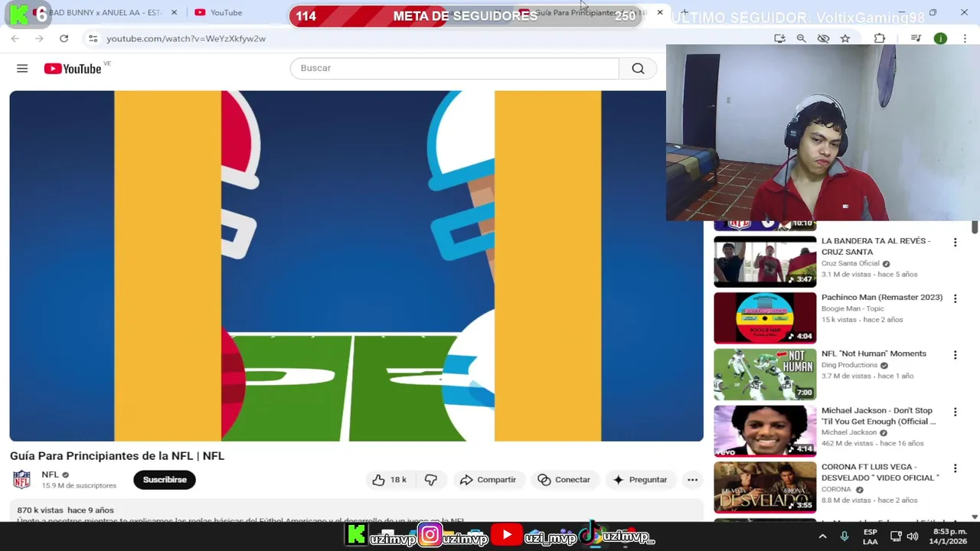Viewport: 980px width, 551px height.
Task: Click the sidebar scrollbar down arrow
Action: (x=975, y=517)
